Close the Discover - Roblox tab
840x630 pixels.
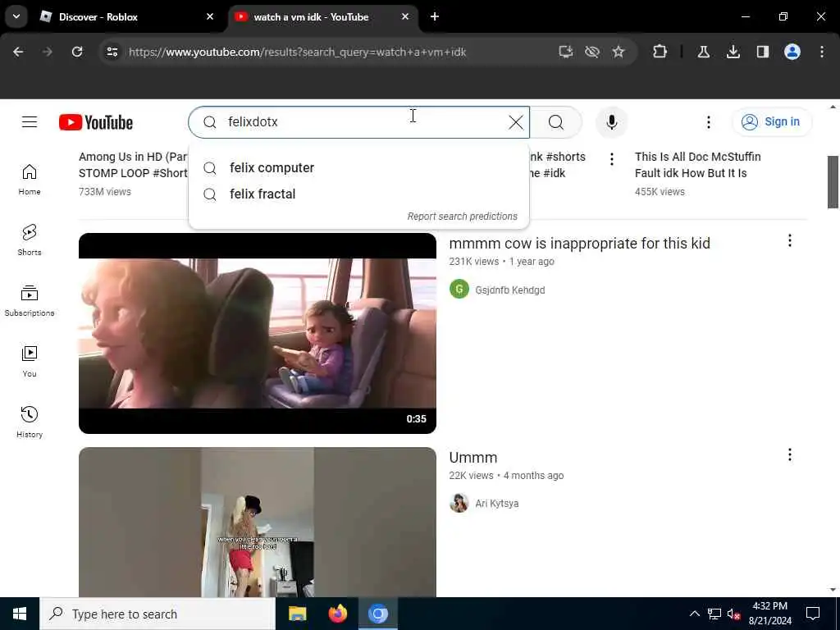coord(210,16)
